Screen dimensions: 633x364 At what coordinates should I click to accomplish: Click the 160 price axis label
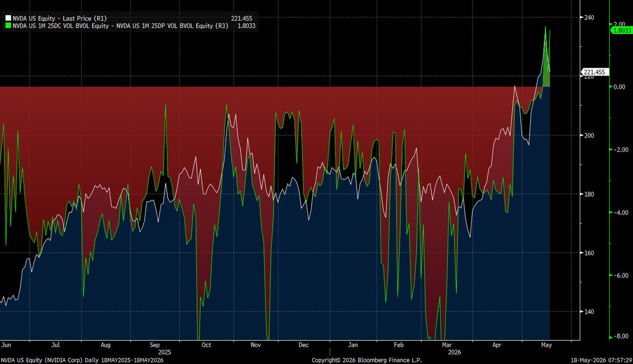pyautogui.click(x=589, y=253)
